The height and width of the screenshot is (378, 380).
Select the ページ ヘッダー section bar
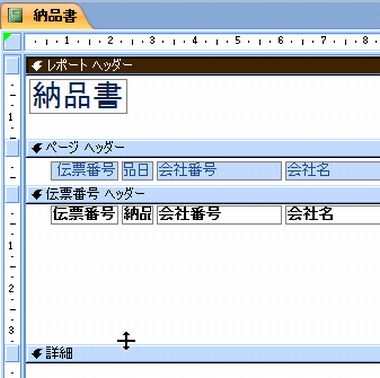pos(203,148)
